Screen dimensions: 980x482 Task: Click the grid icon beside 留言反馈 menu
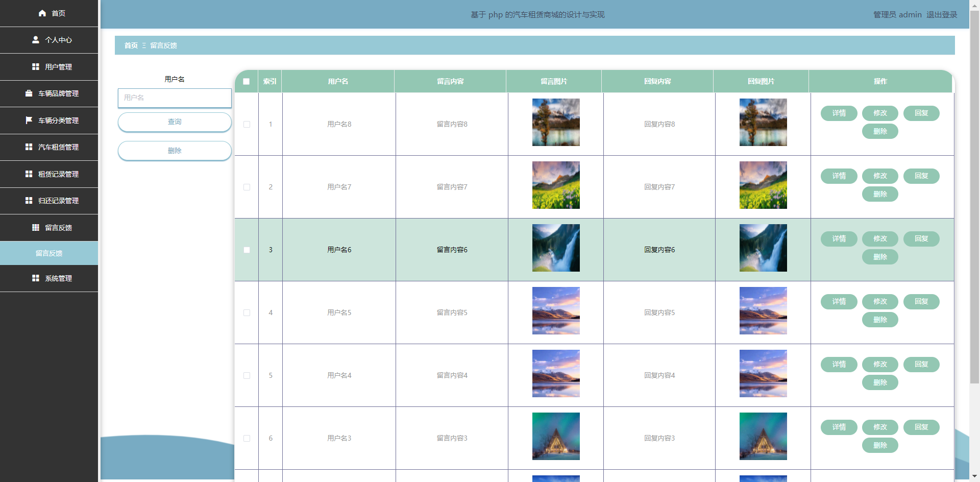coord(36,228)
